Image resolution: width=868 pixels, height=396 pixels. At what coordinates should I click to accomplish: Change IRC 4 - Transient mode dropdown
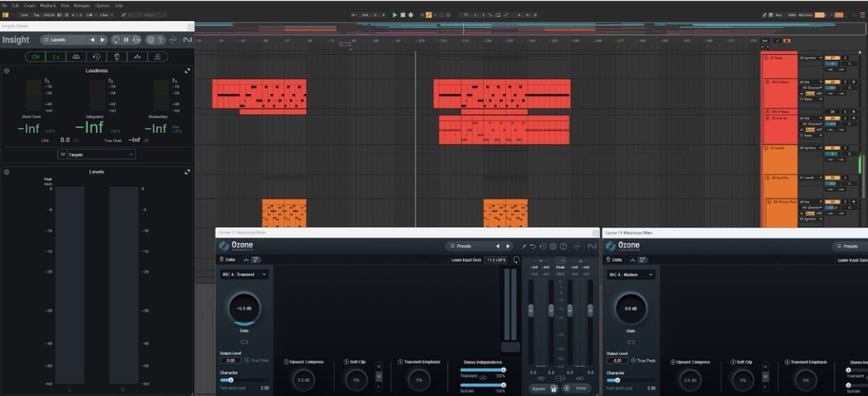(244, 275)
